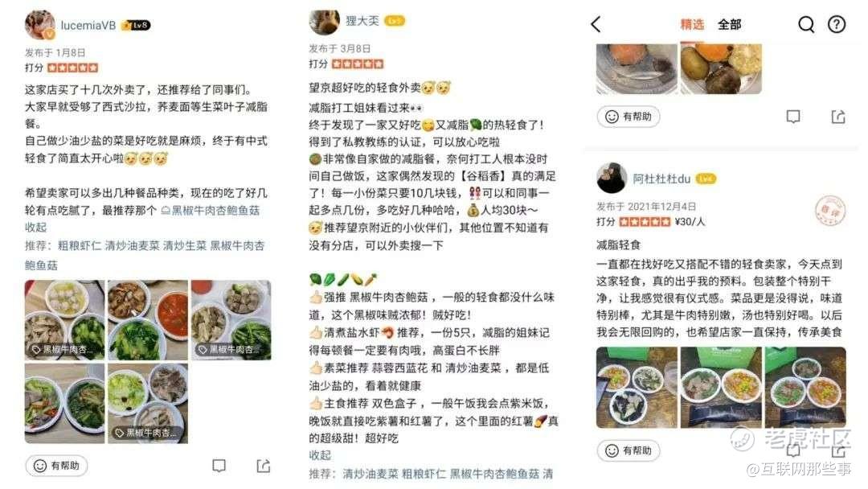Tap the share icon beside top-right 有帮助
The height and width of the screenshot is (489, 868).
838,117
